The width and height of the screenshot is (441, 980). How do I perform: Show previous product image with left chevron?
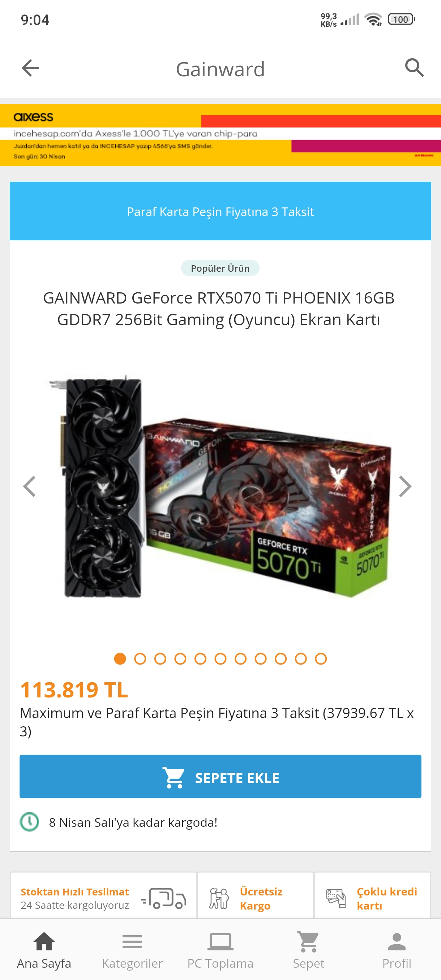point(30,486)
